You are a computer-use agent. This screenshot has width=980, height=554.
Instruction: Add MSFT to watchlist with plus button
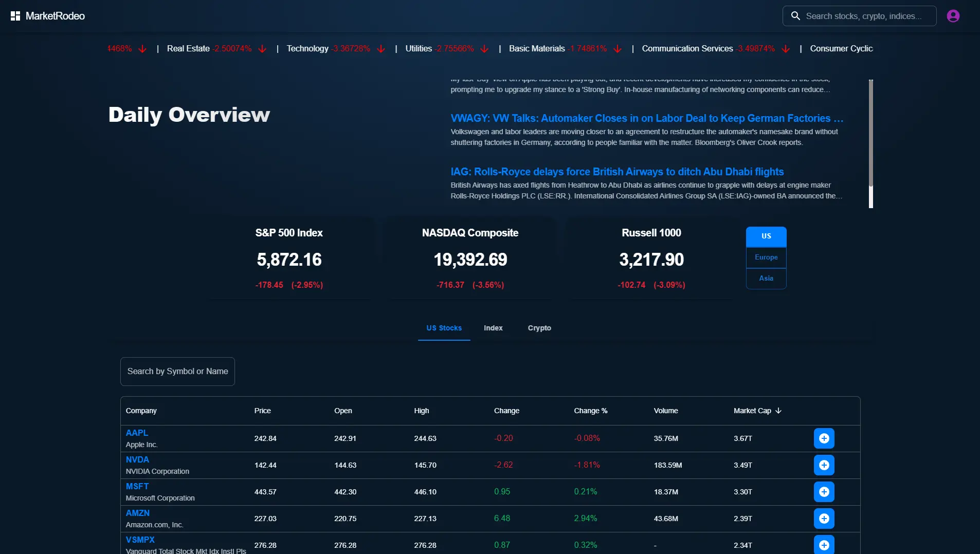click(x=824, y=492)
